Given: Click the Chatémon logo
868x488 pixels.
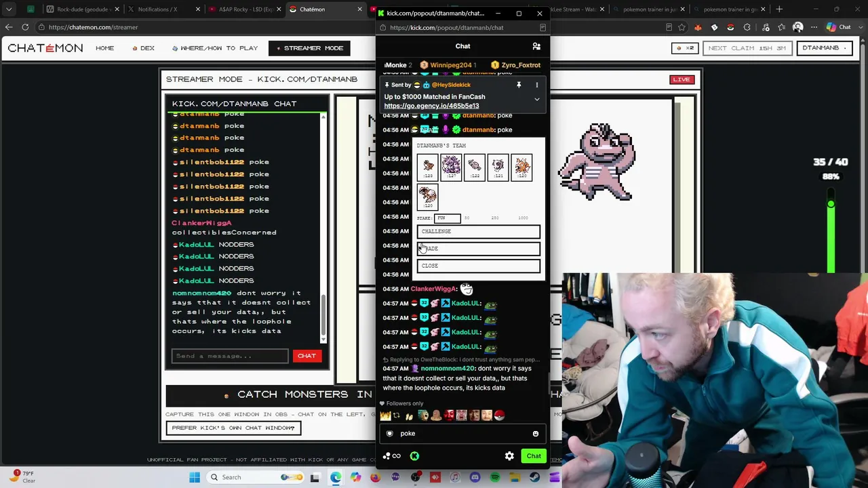Looking at the screenshot, I should click(x=45, y=48).
